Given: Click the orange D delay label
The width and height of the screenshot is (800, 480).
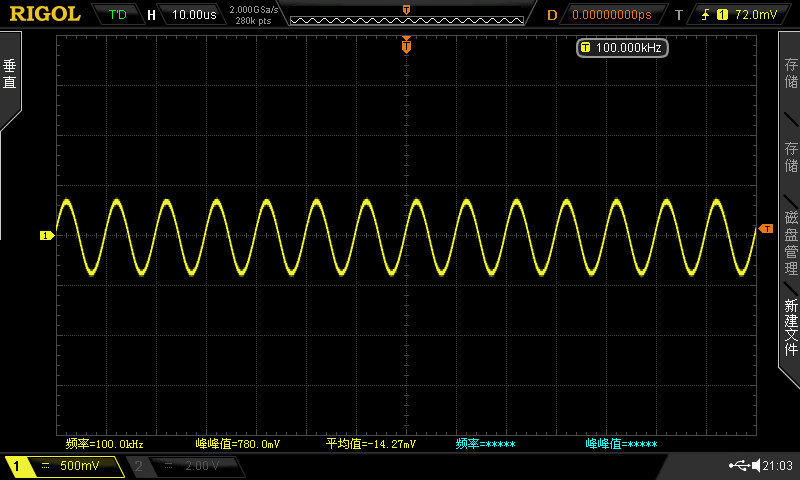Looking at the screenshot, I should tap(552, 15).
